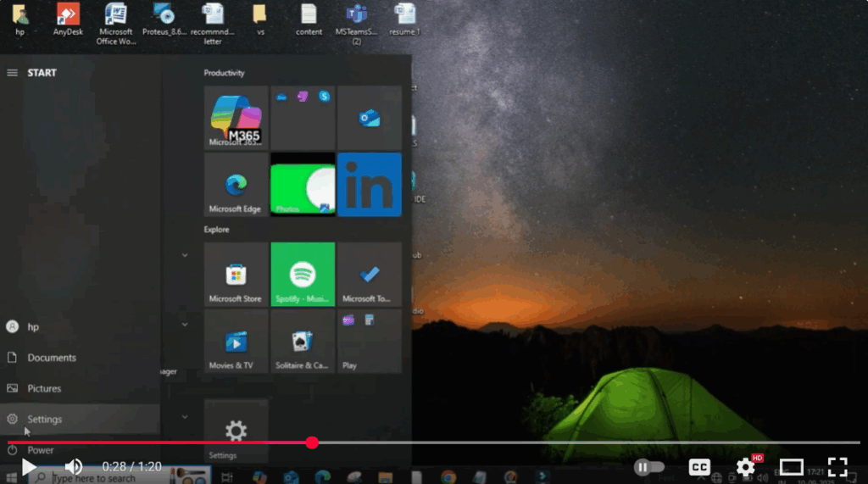This screenshot has height=484, width=868.
Task: Open Pictures from the Start sidebar
Action: point(81,388)
